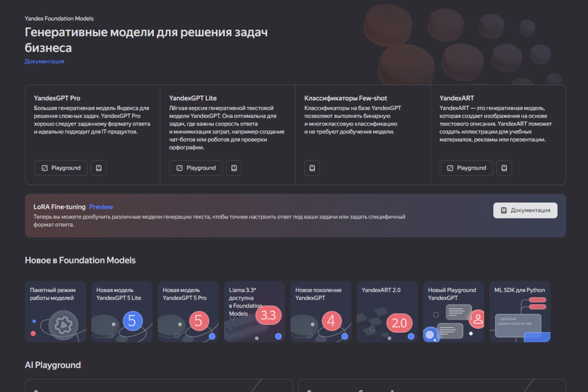
Task: Open the YandexART 2.0 news card
Action: [x=387, y=312]
